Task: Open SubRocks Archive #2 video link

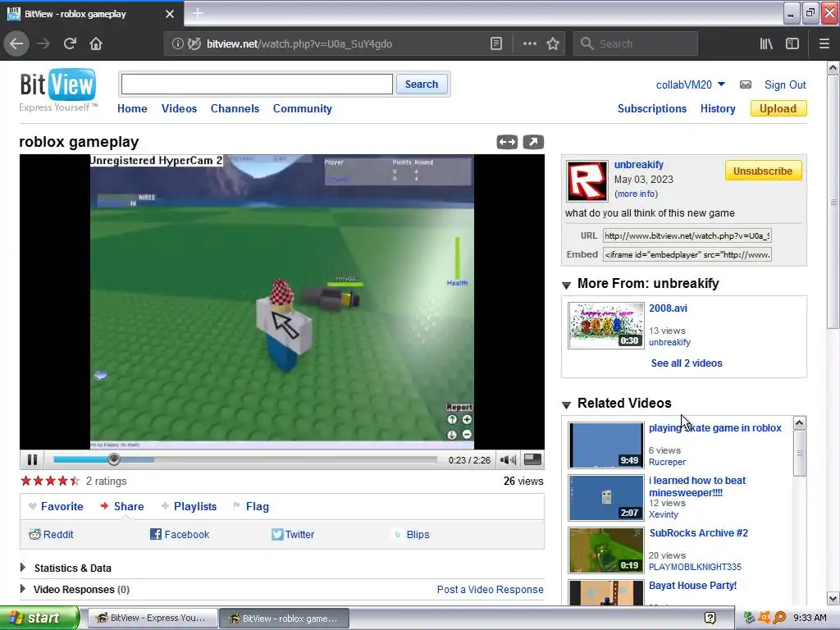Action: (x=698, y=533)
